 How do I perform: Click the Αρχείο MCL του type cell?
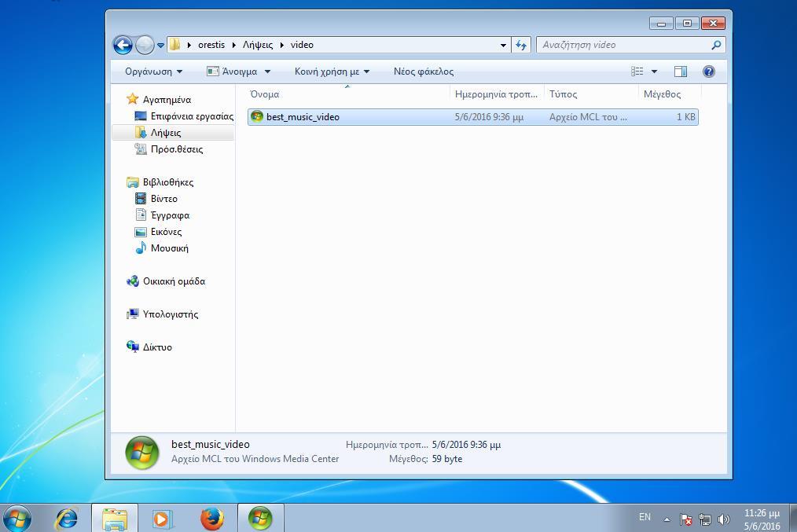click(x=588, y=117)
